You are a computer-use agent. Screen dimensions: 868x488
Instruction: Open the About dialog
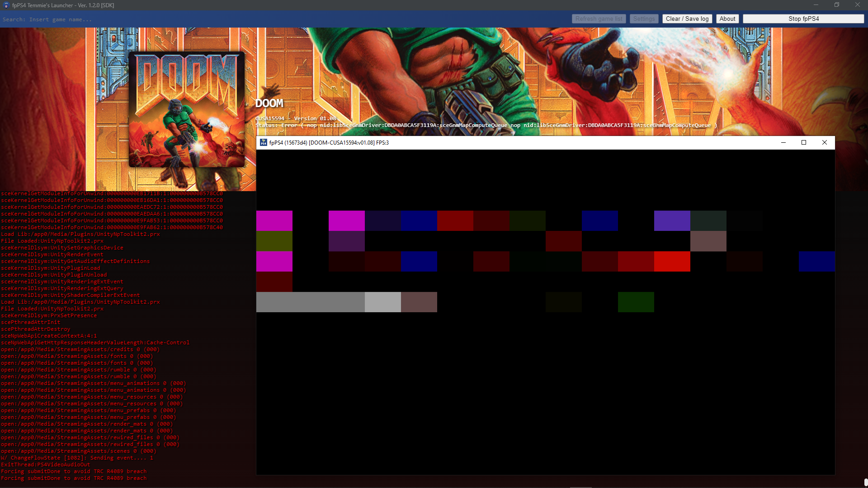click(x=727, y=19)
